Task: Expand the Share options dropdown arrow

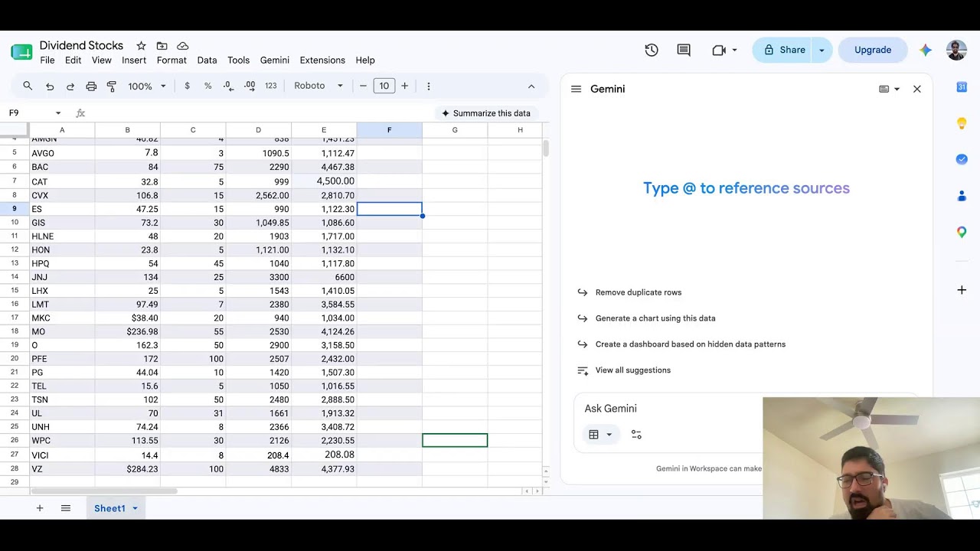Action: pos(822,50)
